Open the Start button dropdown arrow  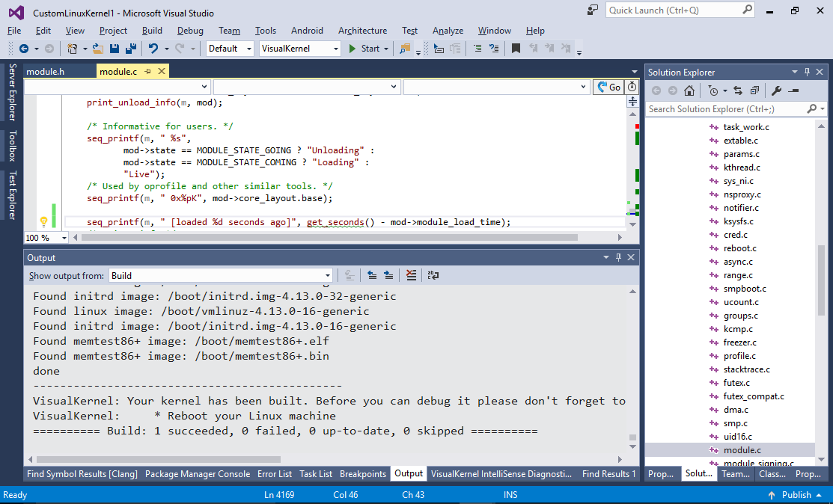386,49
